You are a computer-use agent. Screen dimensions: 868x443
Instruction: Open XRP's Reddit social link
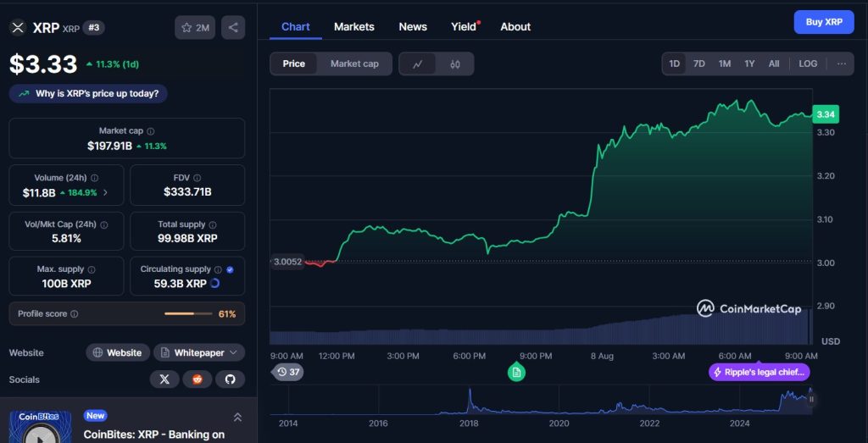click(198, 379)
